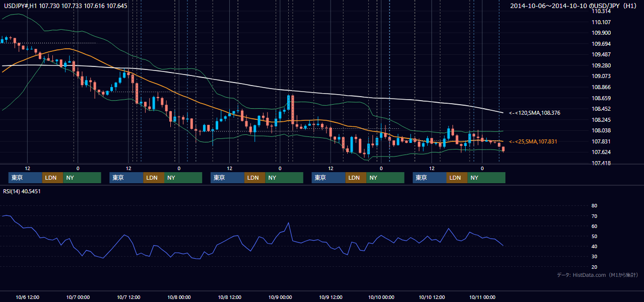Select price axis label 108.866
644x302 pixels.
click(x=601, y=87)
